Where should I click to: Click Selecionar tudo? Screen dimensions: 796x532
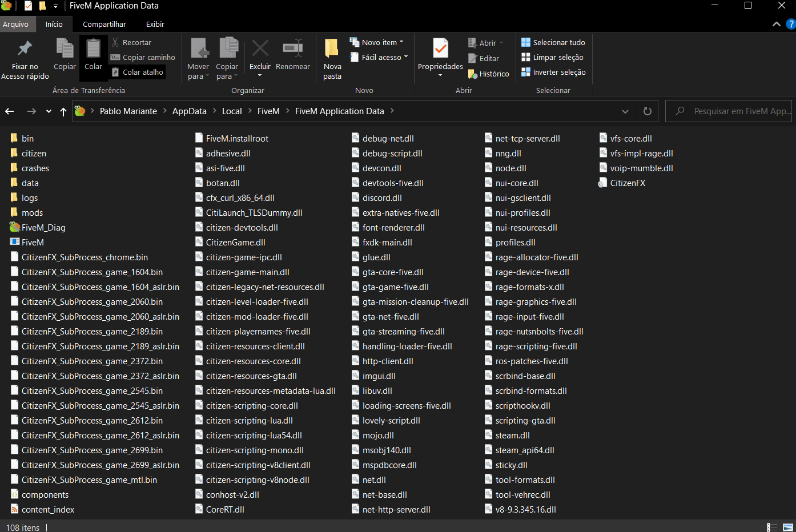(x=553, y=42)
